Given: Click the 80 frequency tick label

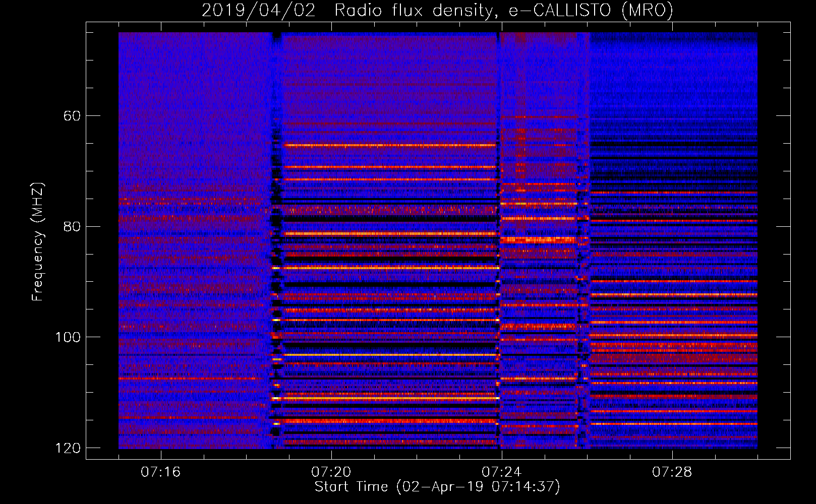Looking at the screenshot, I should pyautogui.click(x=73, y=226).
